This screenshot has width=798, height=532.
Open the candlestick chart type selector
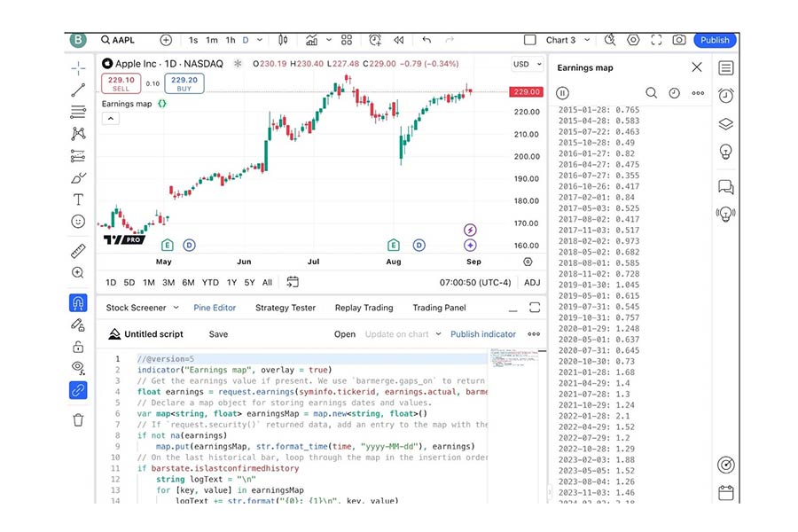point(283,40)
